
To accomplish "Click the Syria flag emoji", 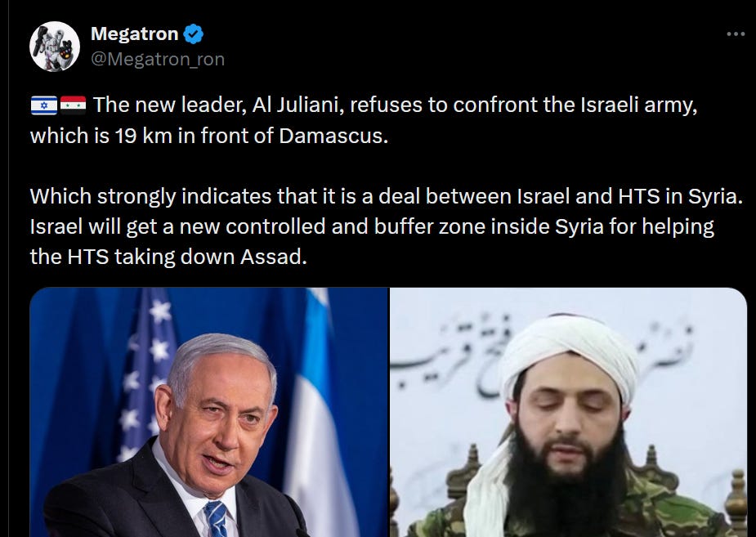I will click(74, 105).
